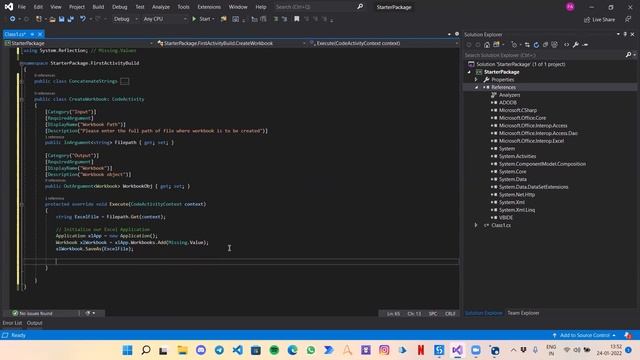This screenshot has height=360, width=640.
Task: Open the Execute member navigation dropdown
Action: click(383, 43)
